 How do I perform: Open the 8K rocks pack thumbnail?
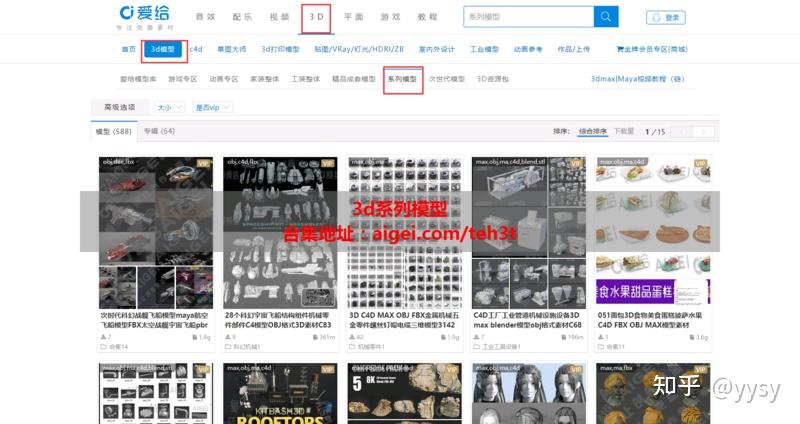pos(405,393)
